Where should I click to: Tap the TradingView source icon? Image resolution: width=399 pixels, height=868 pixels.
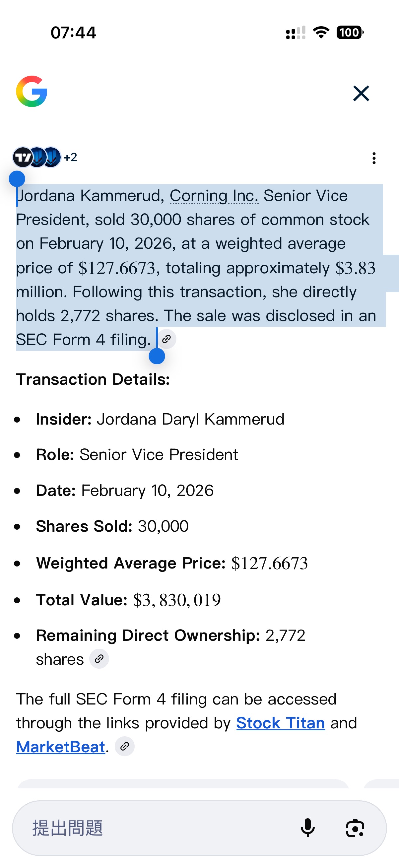tap(22, 157)
